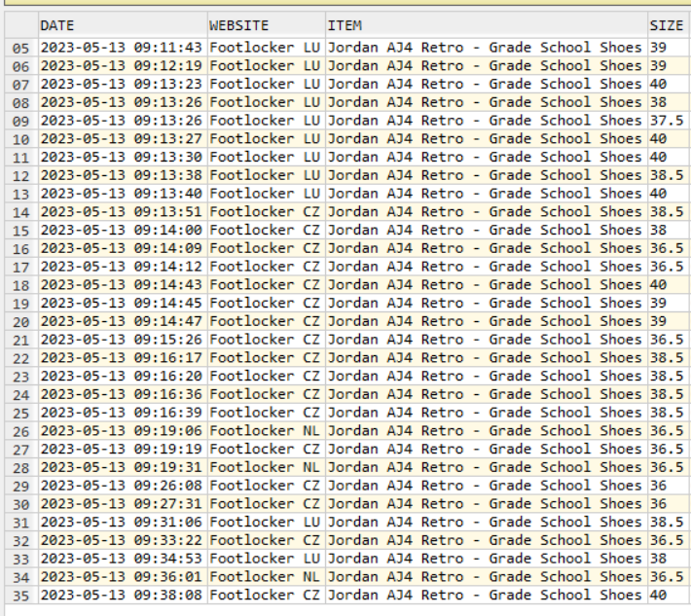Click the WEBSITE column header

pos(266,25)
